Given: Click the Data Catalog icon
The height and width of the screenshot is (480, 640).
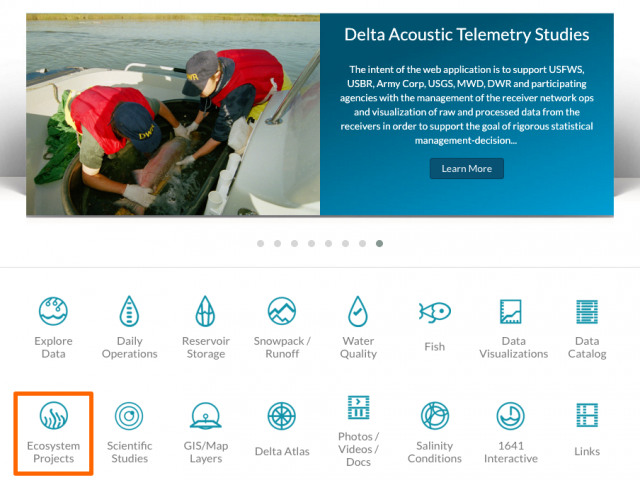Looking at the screenshot, I should (587, 311).
